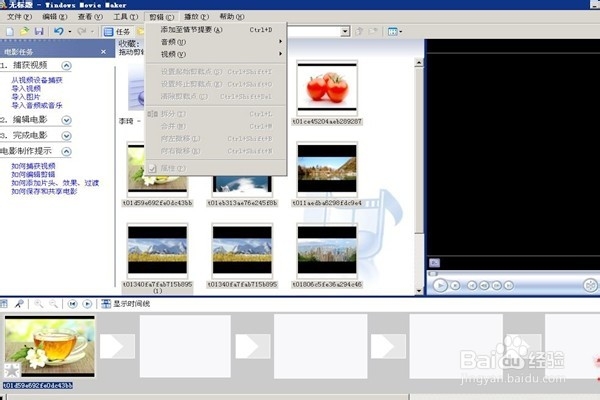The height and width of the screenshot is (400, 600).
Task: Open the 帮助(H) menu
Action: (x=232, y=17)
